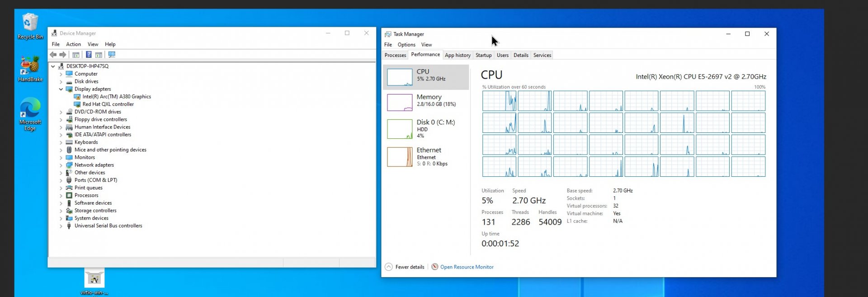Viewport: 868px width, 297px height.
Task: Click the Resource Monitor gauge icon
Action: (435, 267)
